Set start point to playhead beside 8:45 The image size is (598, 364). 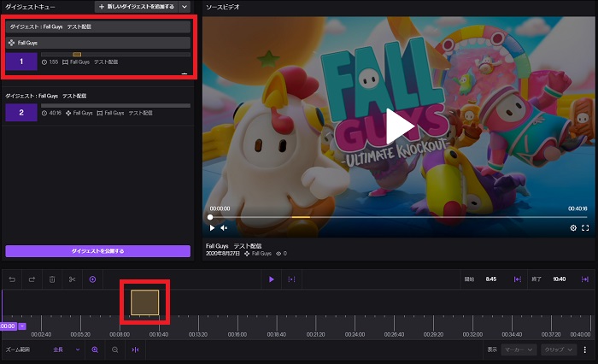click(x=517, y=279)
